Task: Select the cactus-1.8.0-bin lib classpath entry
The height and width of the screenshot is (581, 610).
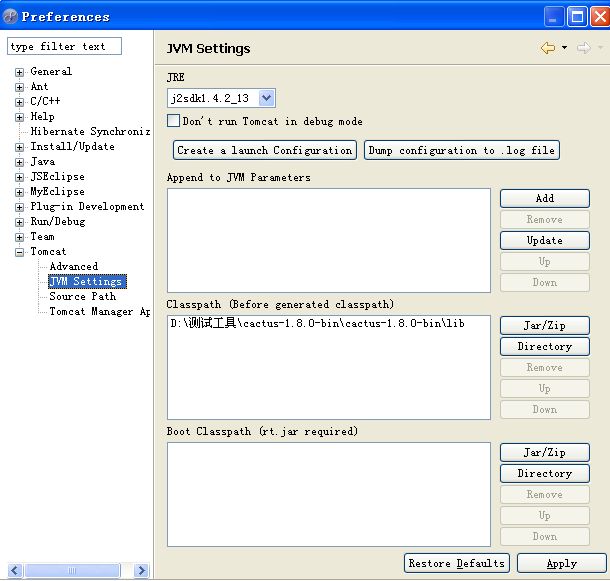Action: coord(317,323)
